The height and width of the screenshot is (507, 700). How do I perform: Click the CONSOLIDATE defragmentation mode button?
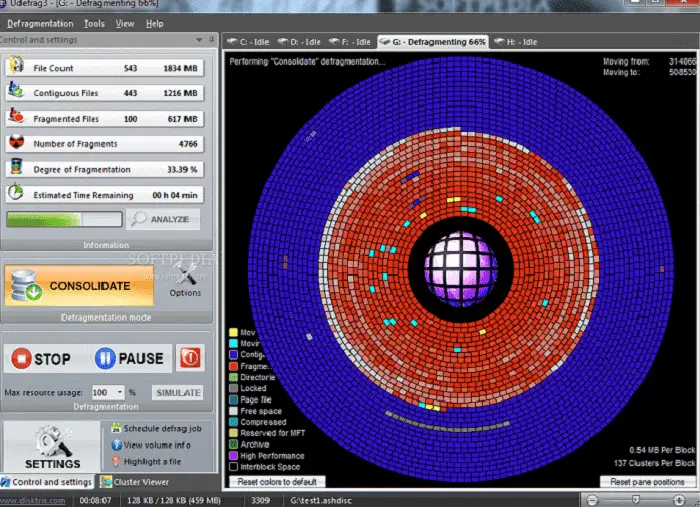coord(79,286)
